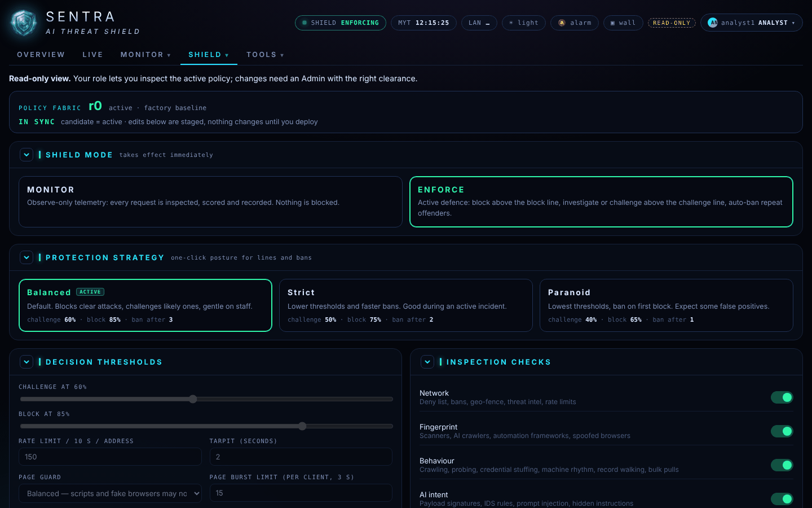Switch theme with the light button
Viewport: 812px width, 508px height.
(524, 23)
